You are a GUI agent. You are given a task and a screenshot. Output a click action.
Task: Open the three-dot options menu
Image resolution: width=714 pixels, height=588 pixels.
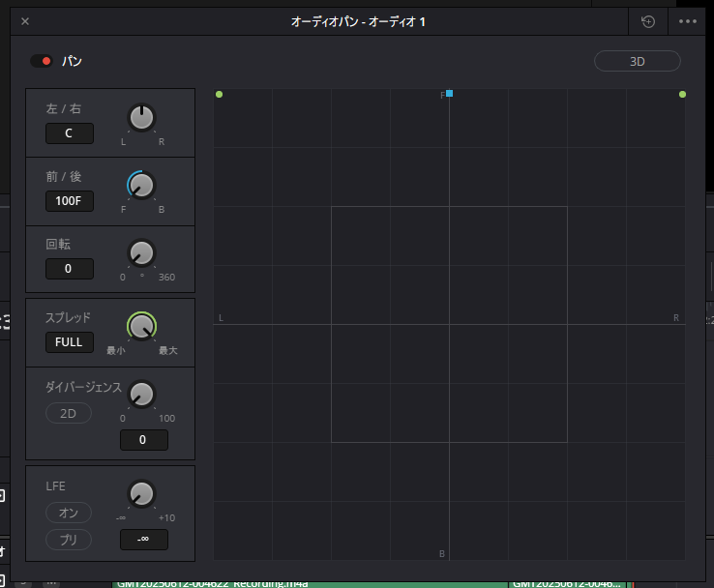688,21
